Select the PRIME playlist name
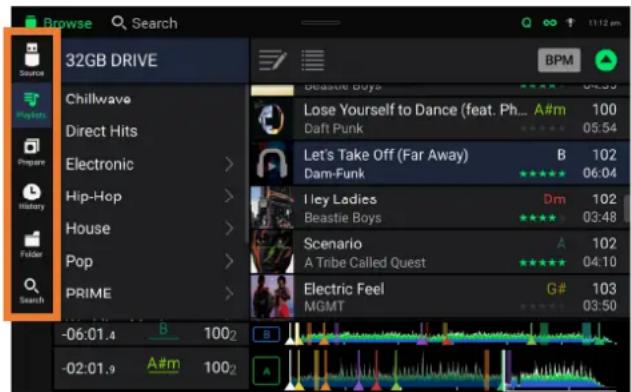Image resolution: width=631 pixels, height=392 pixels. 89,293
